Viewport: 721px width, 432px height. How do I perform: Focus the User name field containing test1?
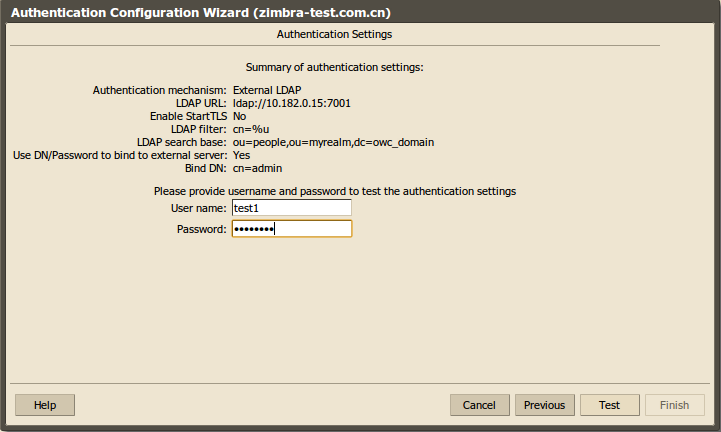click(x=292, y=208)
